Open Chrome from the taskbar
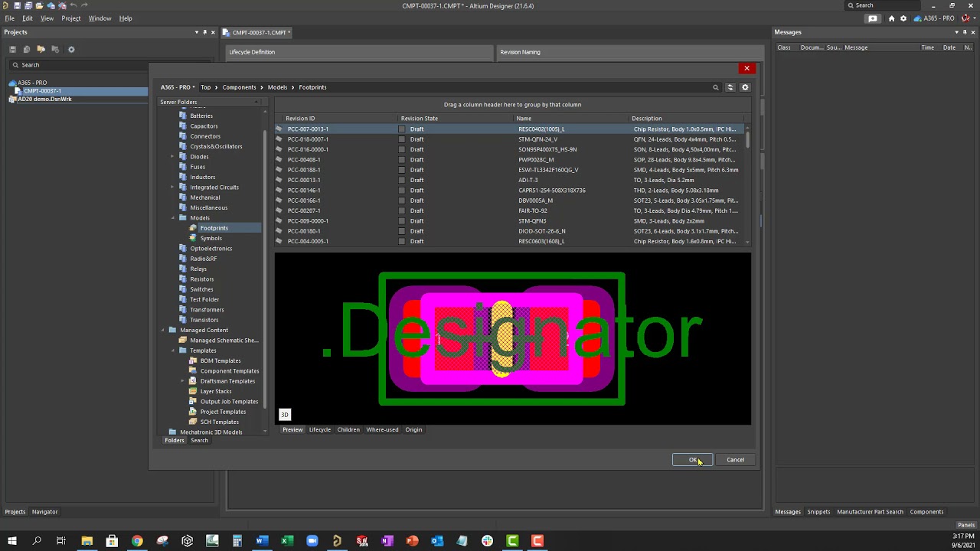The height and width of the screenshot is (551, 980). tap(136, 541)
